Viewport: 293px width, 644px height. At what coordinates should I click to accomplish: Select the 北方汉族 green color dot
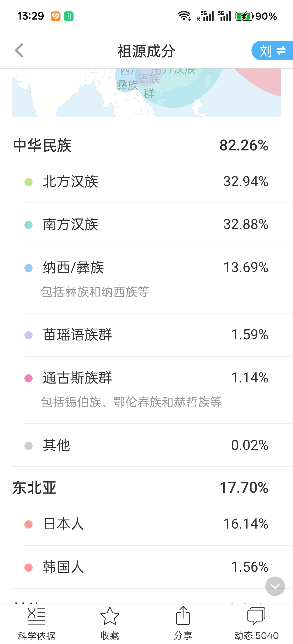(28, 182)
